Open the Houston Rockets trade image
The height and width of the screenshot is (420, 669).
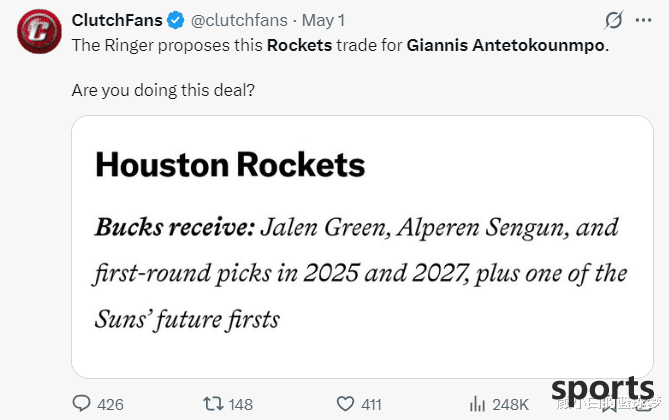point(363,247)
